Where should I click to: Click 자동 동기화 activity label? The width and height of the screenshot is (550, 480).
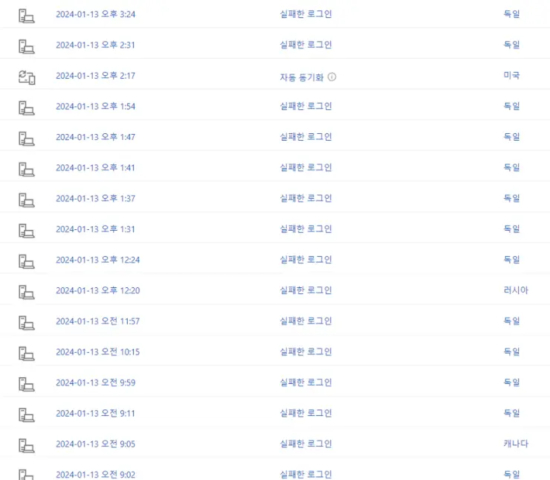(302, 77)
